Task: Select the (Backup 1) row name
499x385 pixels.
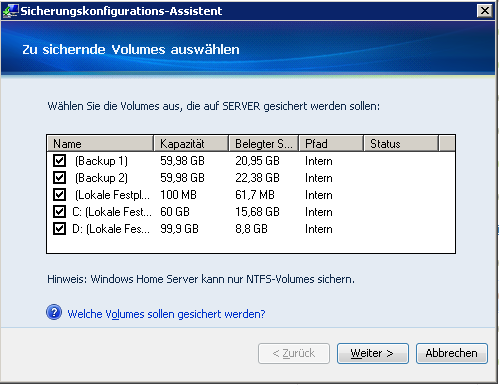Action: pyautogui.click(x=101, y=161)
